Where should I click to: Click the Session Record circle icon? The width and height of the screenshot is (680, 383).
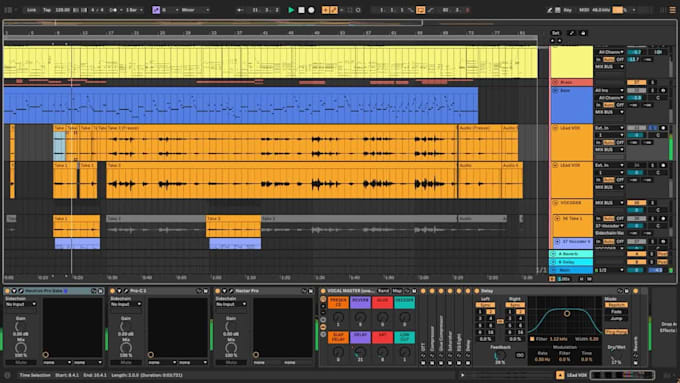pos(358,10)
